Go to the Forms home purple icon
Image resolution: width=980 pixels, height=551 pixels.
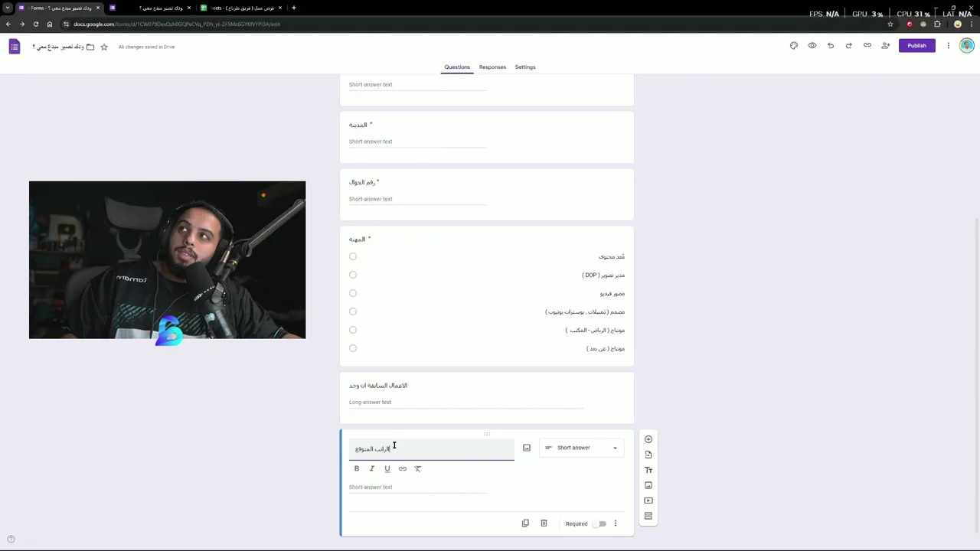click(x=15, y=47)
